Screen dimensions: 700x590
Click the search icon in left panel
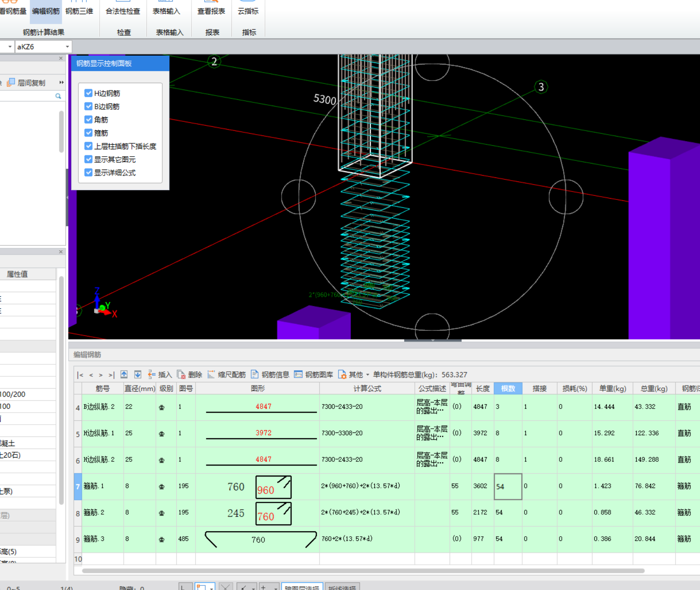58,96
